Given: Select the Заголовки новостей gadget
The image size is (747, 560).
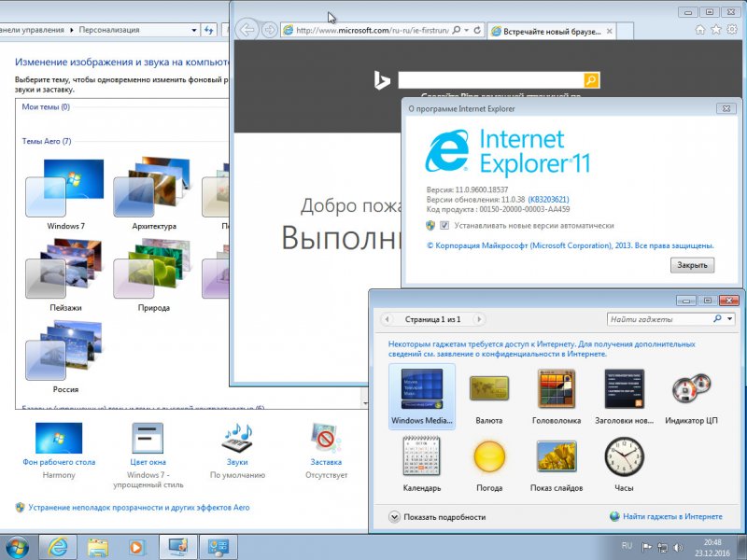Looking at the screenshot, I should coord(624,397).
